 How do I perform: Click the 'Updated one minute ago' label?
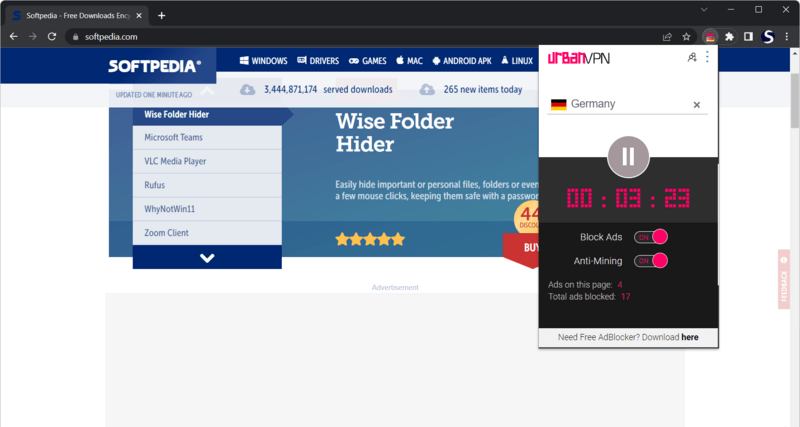coord(154,95)
